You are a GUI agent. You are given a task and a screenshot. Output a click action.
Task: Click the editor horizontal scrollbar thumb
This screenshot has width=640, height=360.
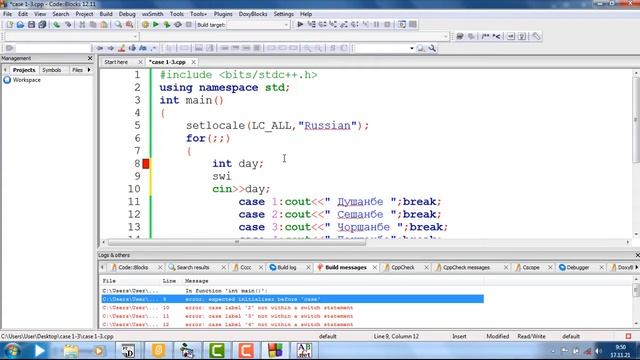[237, 242]
